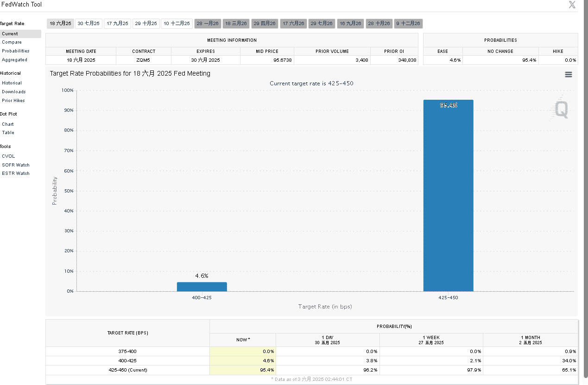Open Chart under Dot Plot
This screenshot has height=385, width=588.
click(x=7, y=124)
